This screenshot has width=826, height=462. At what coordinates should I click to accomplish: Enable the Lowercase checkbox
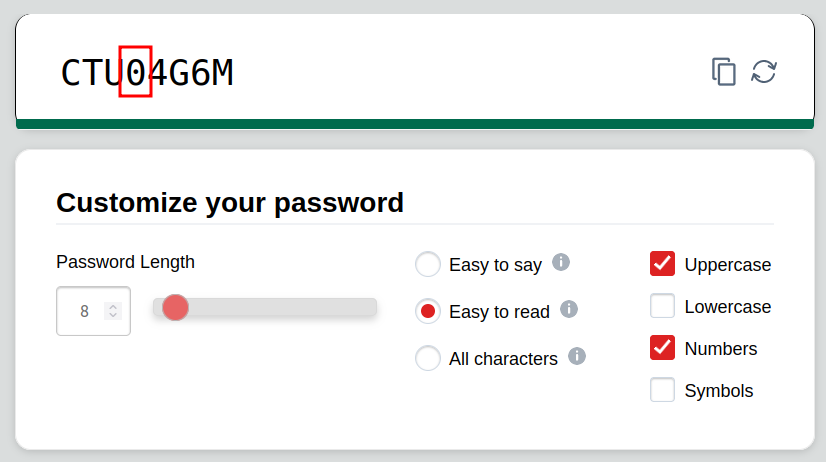coord(662,306)
